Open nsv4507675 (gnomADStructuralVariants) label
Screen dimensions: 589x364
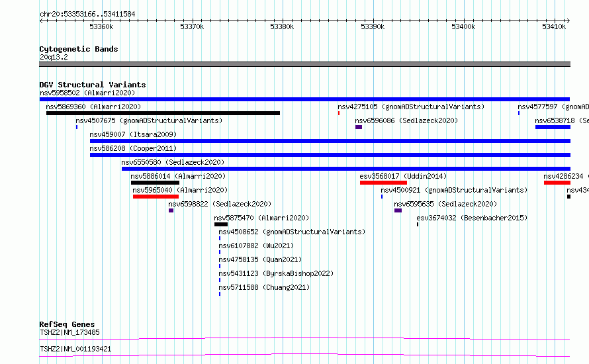click(149, 120)
